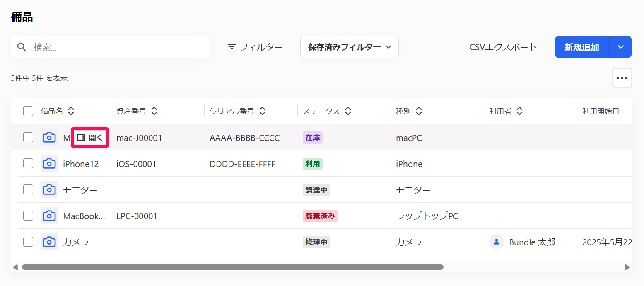The width and height of the screenshot is (644, 286).
Task: Click asset number mac-J00001
Action: [x=139, y=138]
